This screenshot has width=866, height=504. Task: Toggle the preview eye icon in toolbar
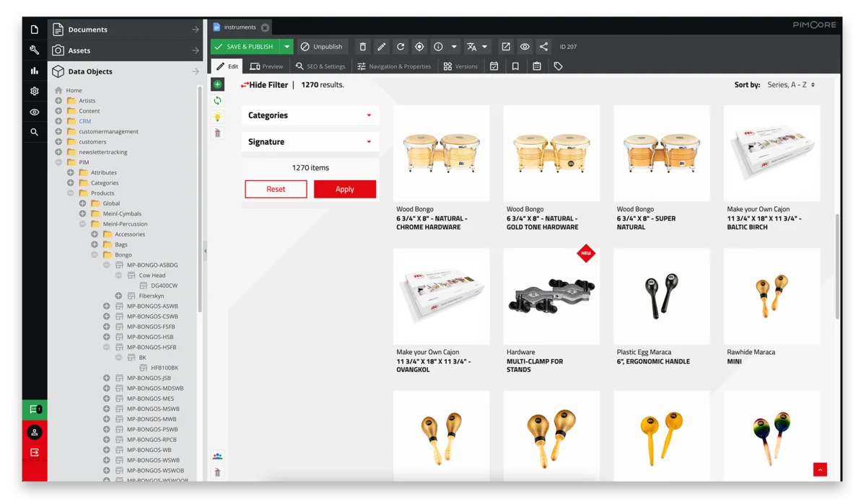tap(525, 47)
